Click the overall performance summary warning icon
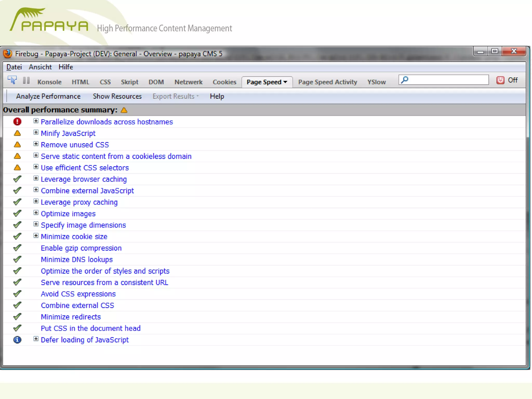Image resolution: width=532 pixels, height=399 pixels. point(124,110)
